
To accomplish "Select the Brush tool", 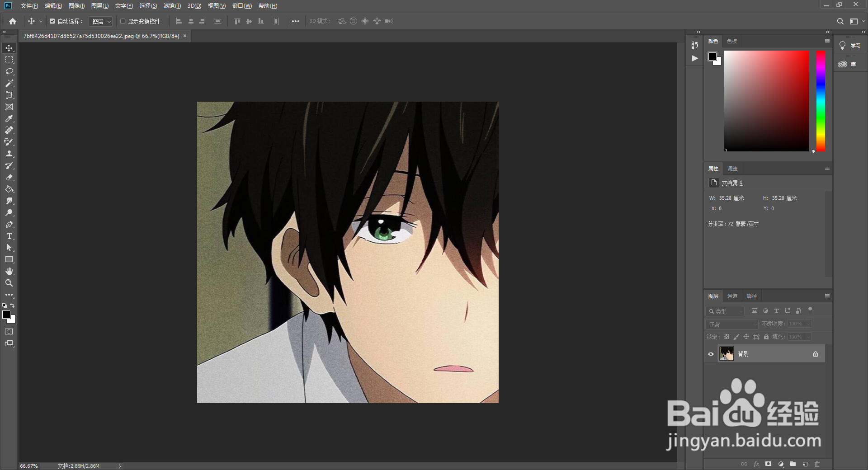I will [x=9, y=142].
